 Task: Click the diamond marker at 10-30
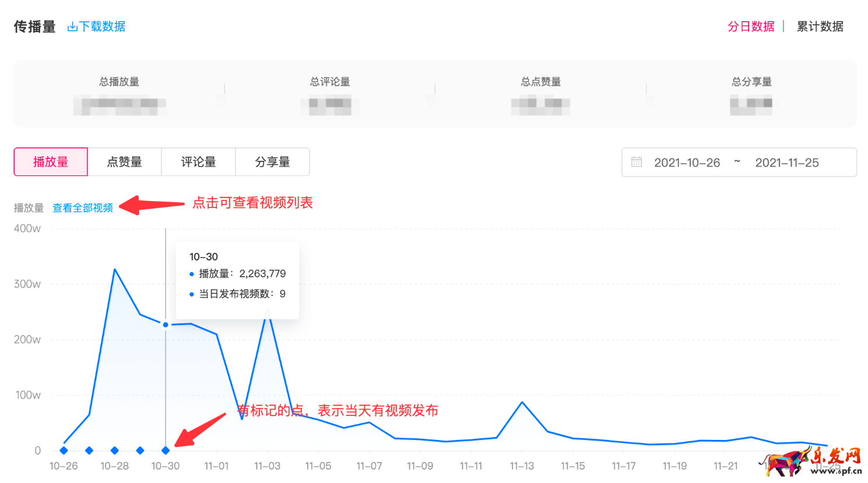(166, 450)
